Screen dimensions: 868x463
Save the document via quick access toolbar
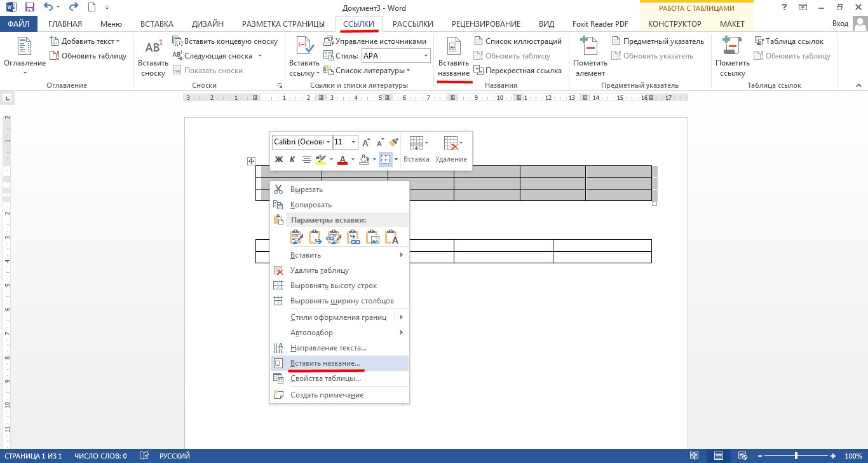coord(30,8)
